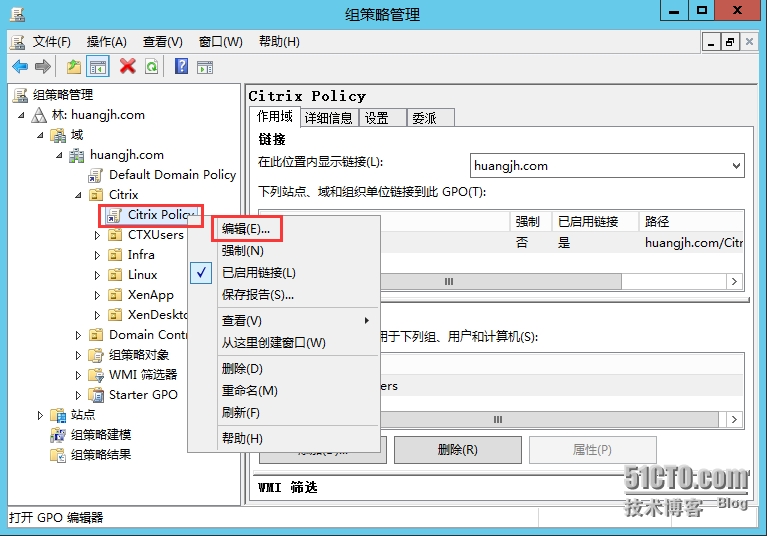
Task: Toggle the Show/Hide action pane icon
Action: click(205, 67)
